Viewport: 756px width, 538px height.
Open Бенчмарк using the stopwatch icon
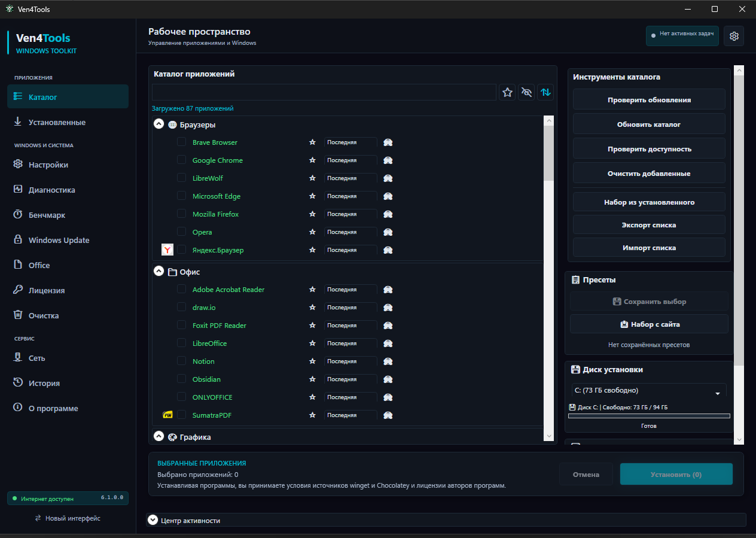click(18, 215)
